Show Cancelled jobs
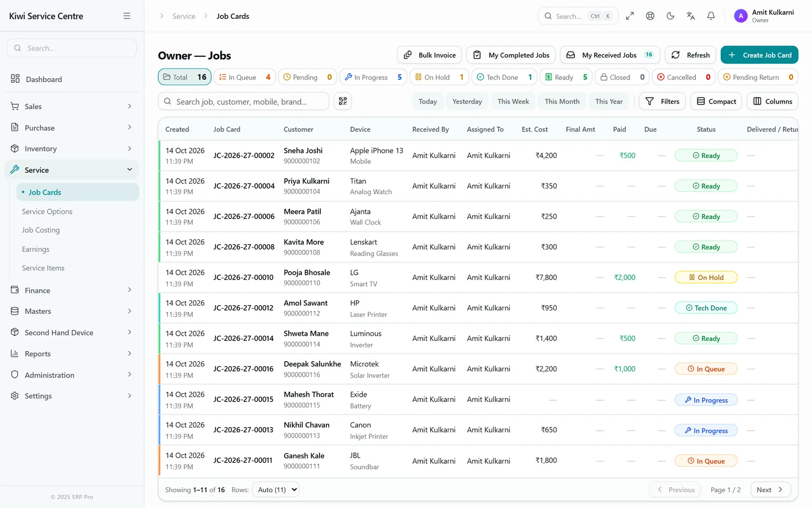 coord(684,77)
